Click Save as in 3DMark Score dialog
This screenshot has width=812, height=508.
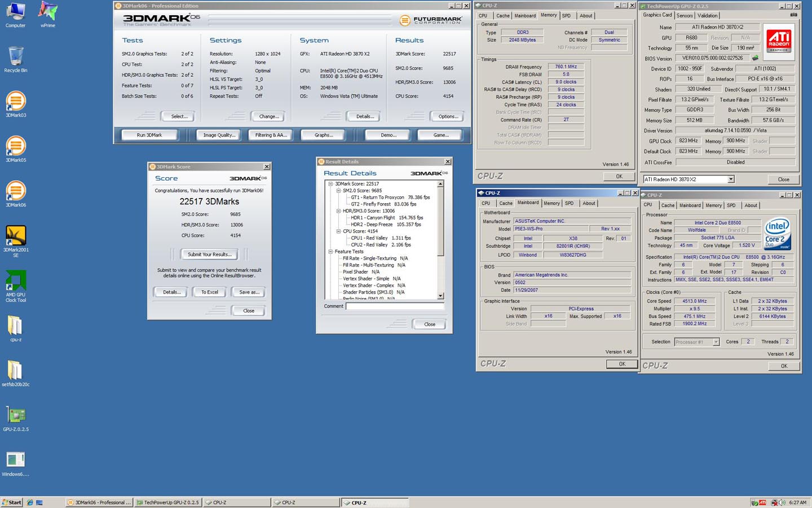249,292
